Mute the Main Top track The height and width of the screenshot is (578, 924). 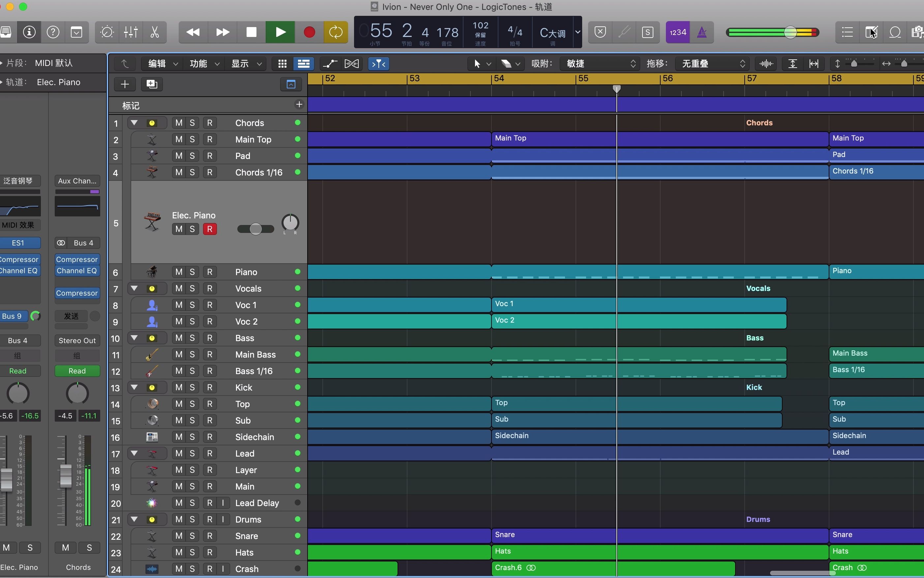pyautogui.click(x=179, y=139)
